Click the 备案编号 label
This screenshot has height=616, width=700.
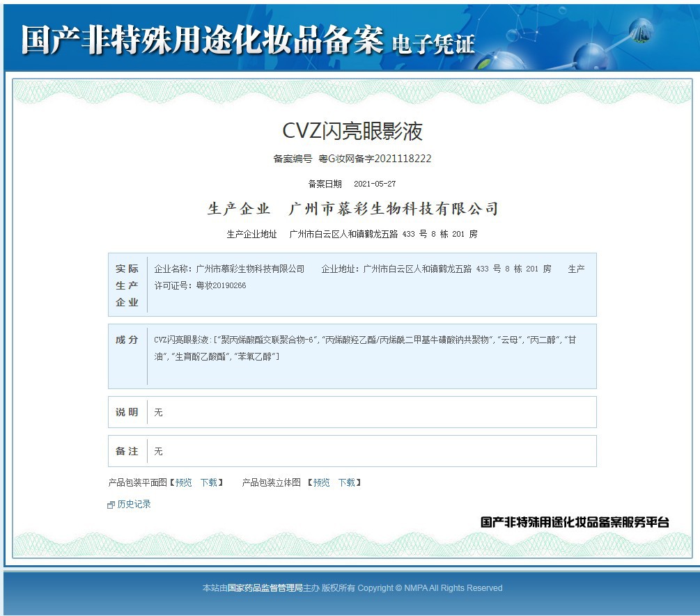[293, 159]
